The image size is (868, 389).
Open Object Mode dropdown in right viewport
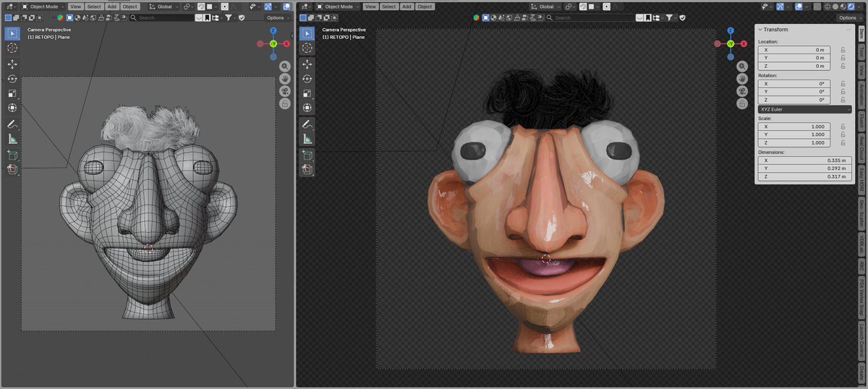[338, 7]
